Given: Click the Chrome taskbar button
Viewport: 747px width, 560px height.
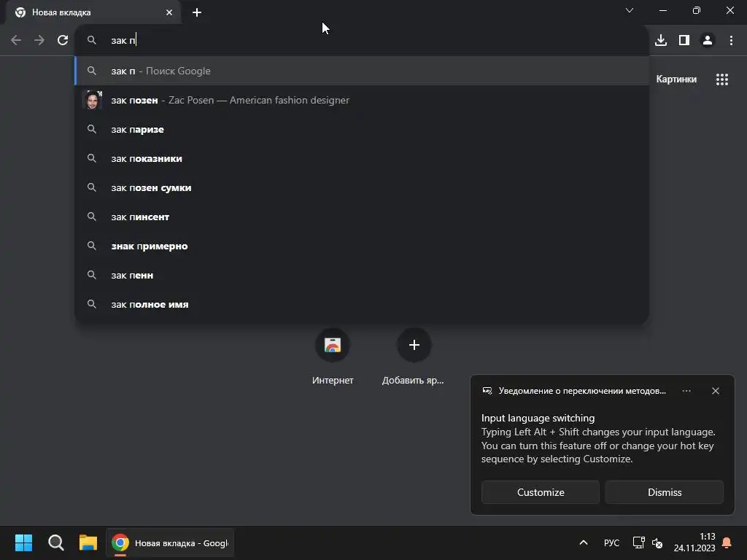Looking at the screenshot, I should [x=170, y=542].
